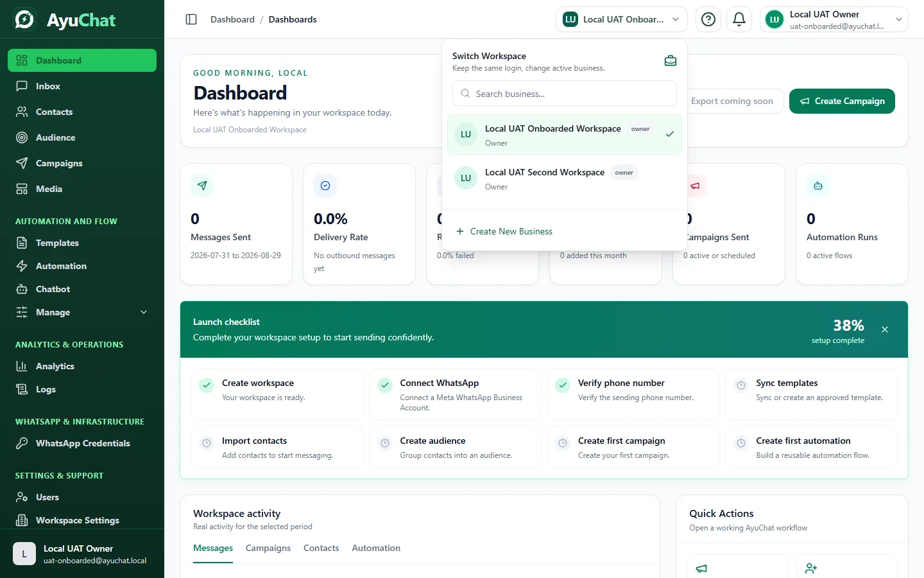Click the add-user icon under Quick Actions
Screen dimensions: 924x578
811,568
